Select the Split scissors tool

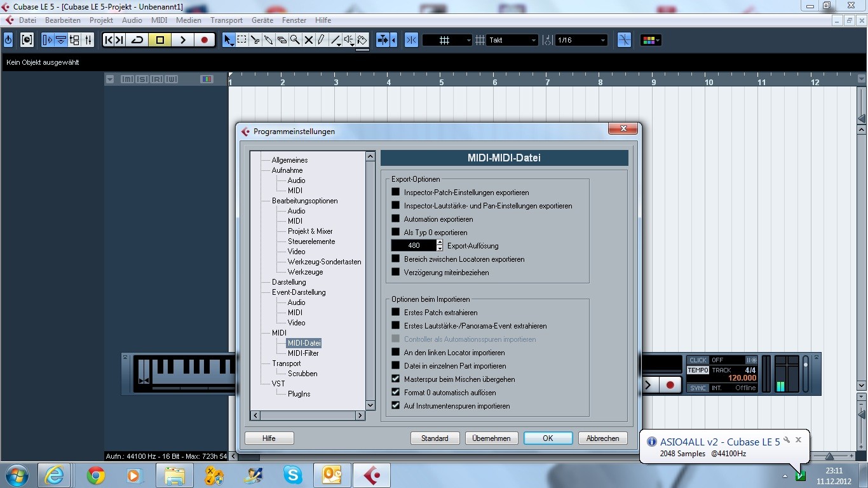[255, 40]
